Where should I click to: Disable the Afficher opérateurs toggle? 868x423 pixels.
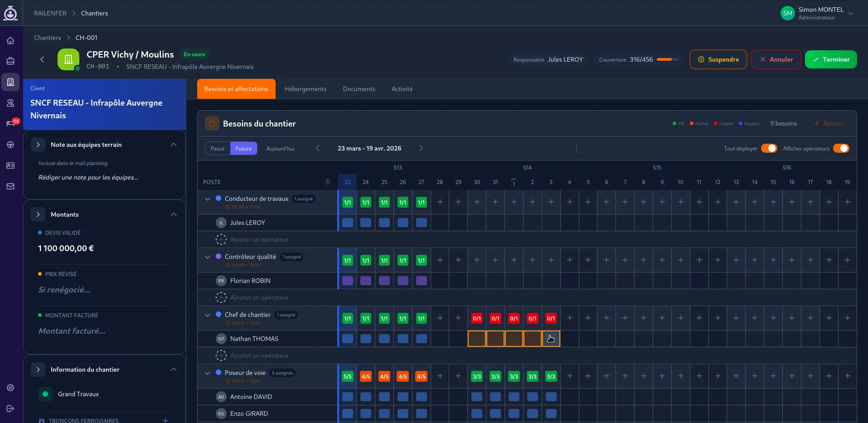tap(842, 148)
